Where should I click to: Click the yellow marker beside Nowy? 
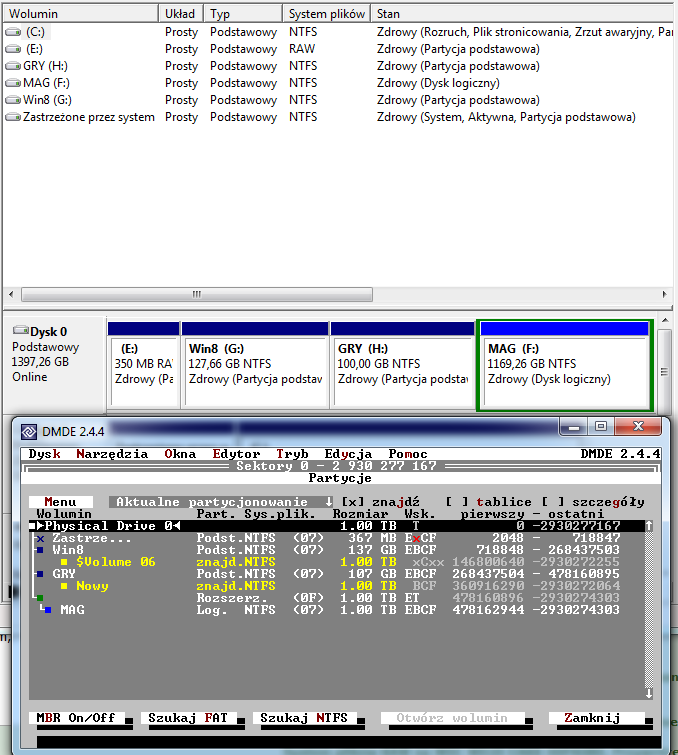coord(64,586)
